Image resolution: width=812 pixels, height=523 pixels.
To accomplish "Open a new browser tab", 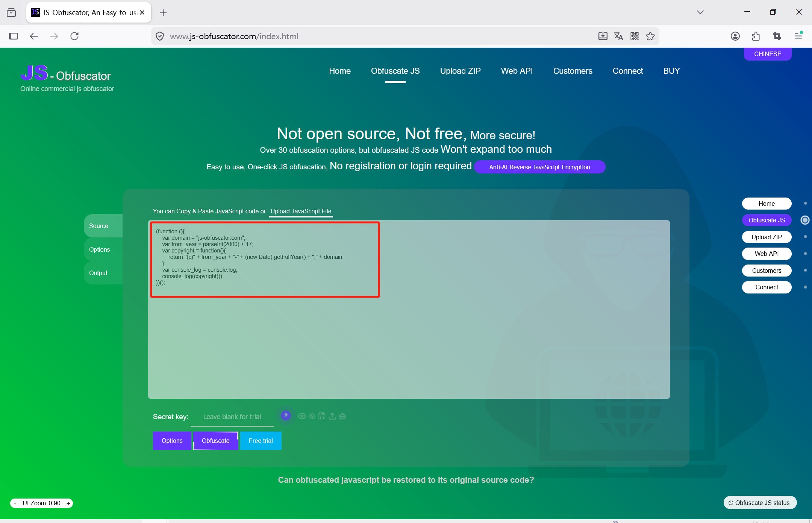I will (x=163, y=13).
